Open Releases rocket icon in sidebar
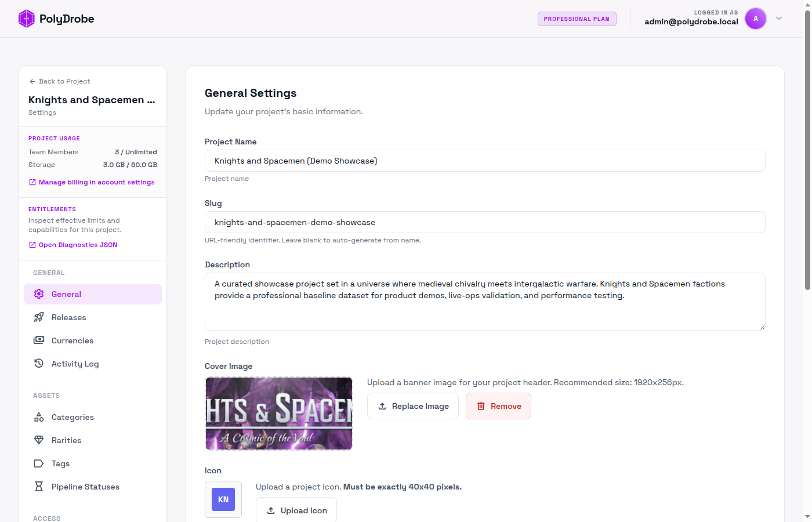Image resolution: width=812 pixels, height=522 pixels. tap(39, 317)
